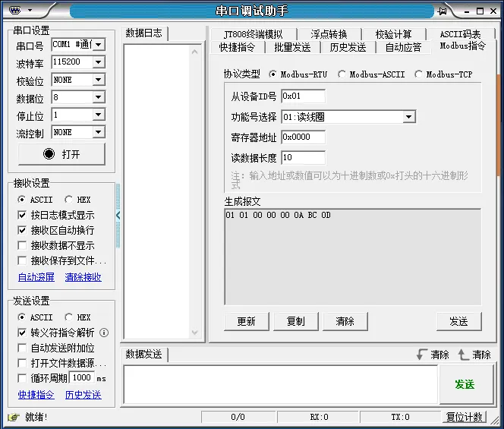Expand the 功能号选择 dropdown
This screenshot has width=504, height=429.
coord(409,117)
